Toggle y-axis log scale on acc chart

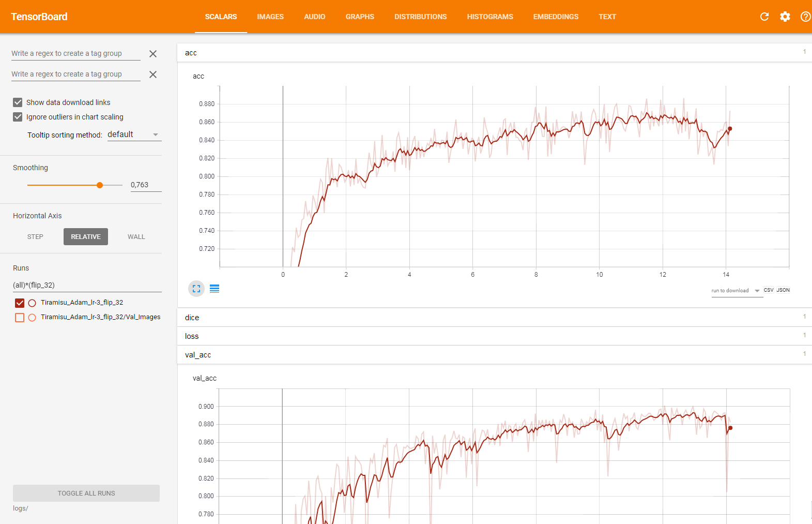point(215,289)
